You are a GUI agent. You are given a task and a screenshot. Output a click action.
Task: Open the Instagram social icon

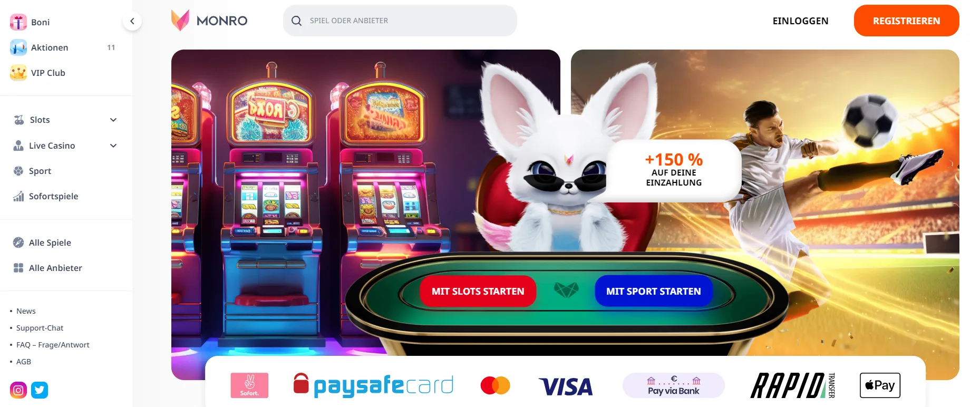[18, 390]
